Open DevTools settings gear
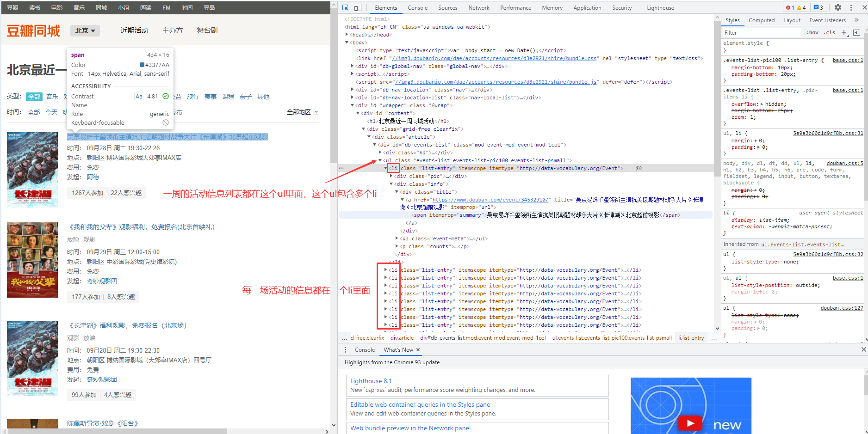The image size is (868, 434). pos(838,7)
